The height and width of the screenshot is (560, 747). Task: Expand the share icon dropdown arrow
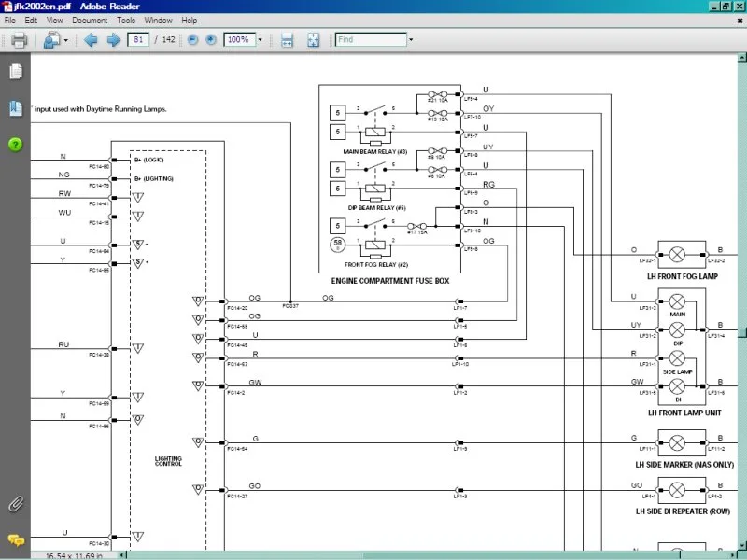pyautogui.click(x=65, y=40)
